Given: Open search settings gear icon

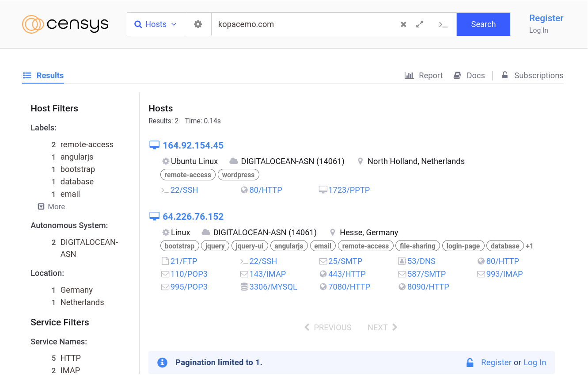Looking at the screenshot, I should tap(198, 24).
